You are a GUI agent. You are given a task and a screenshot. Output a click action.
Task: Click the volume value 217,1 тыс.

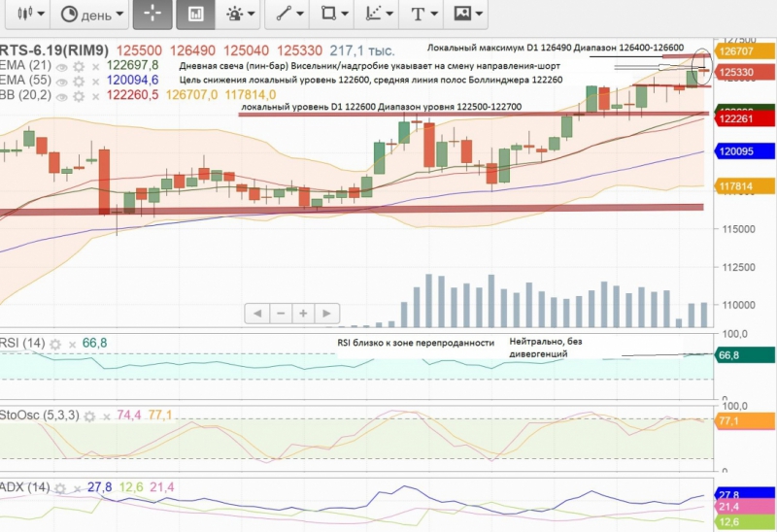[x=362, y=50]
